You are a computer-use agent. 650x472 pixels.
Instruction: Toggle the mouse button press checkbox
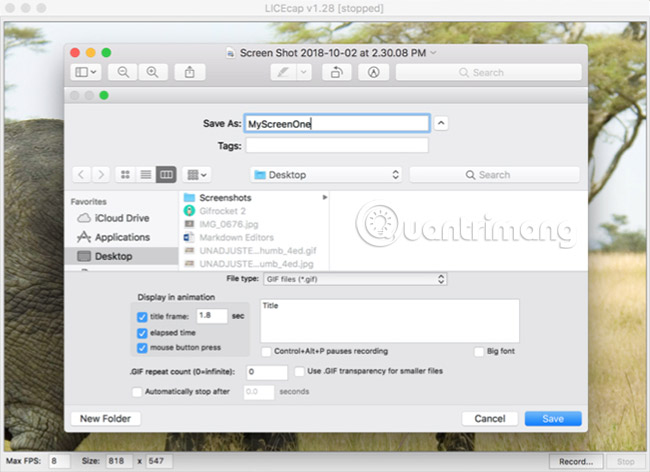[142, 348]
